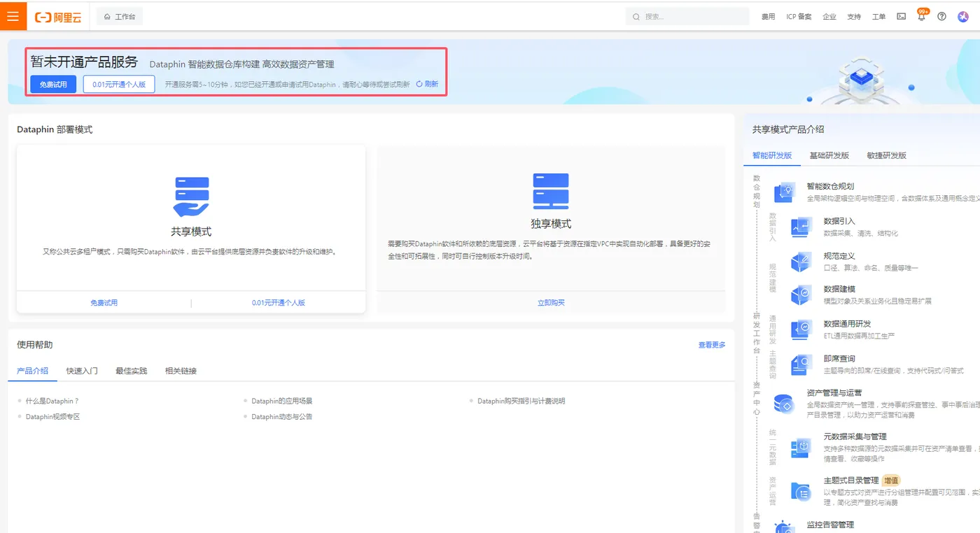Switch to the 快速入门 tab
This screenshot has width=980, height=533.
(82, 371)
